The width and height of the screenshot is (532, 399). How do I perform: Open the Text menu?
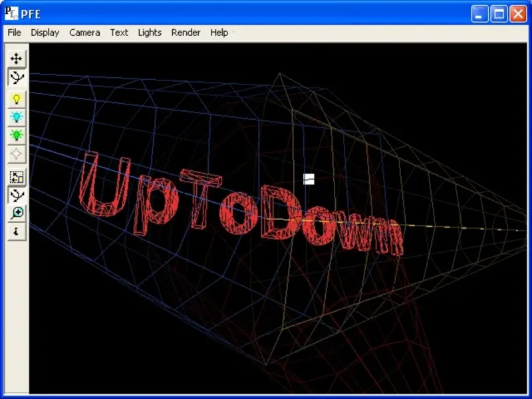coord(119,33)
